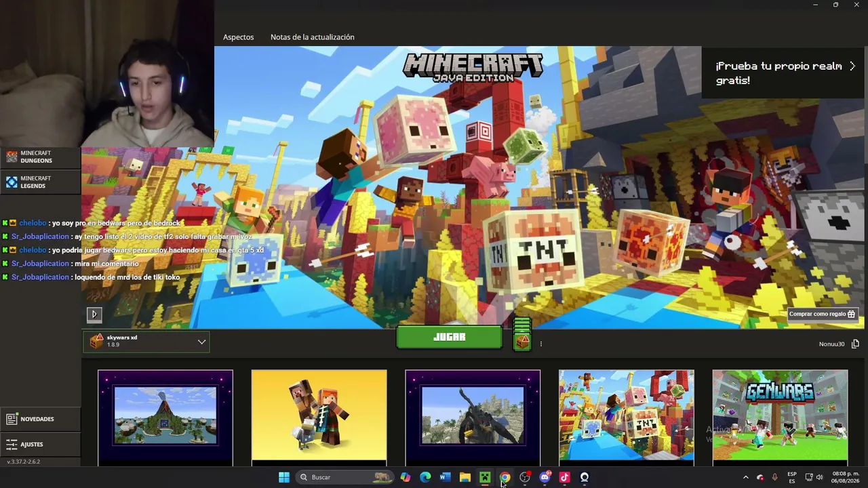Image resolution: width=868 pixels, height=488 pixels.
Task: Open the Notas de la actualización tab
Action: coord(313,37)
